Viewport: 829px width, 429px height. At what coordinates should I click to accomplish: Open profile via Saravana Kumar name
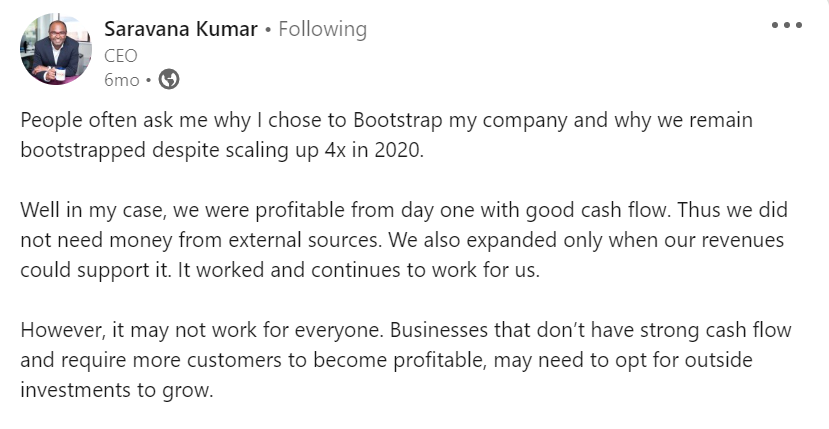pos(179,30)
